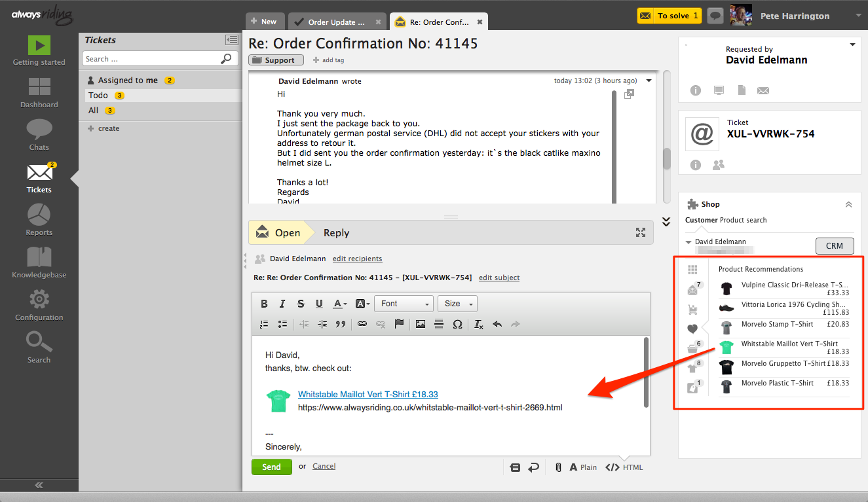
Task: Attach a file using the paperclip icon
Action: point(558,467)
